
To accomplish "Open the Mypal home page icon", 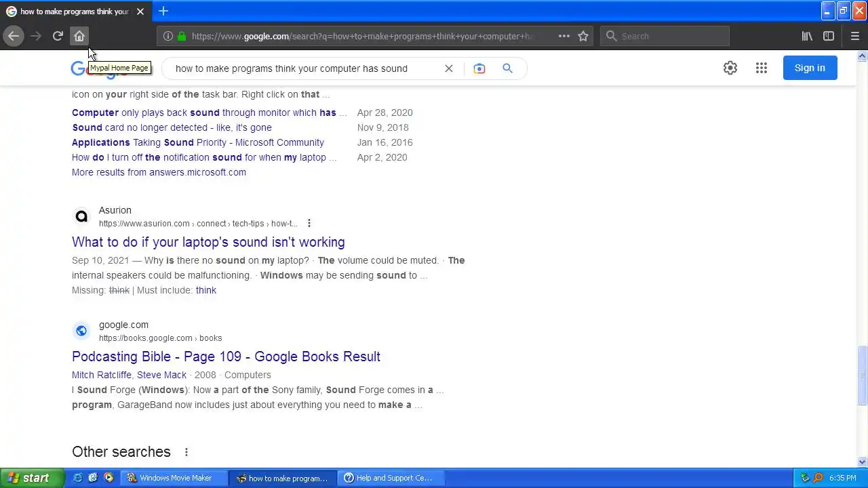I will [79, 36].
